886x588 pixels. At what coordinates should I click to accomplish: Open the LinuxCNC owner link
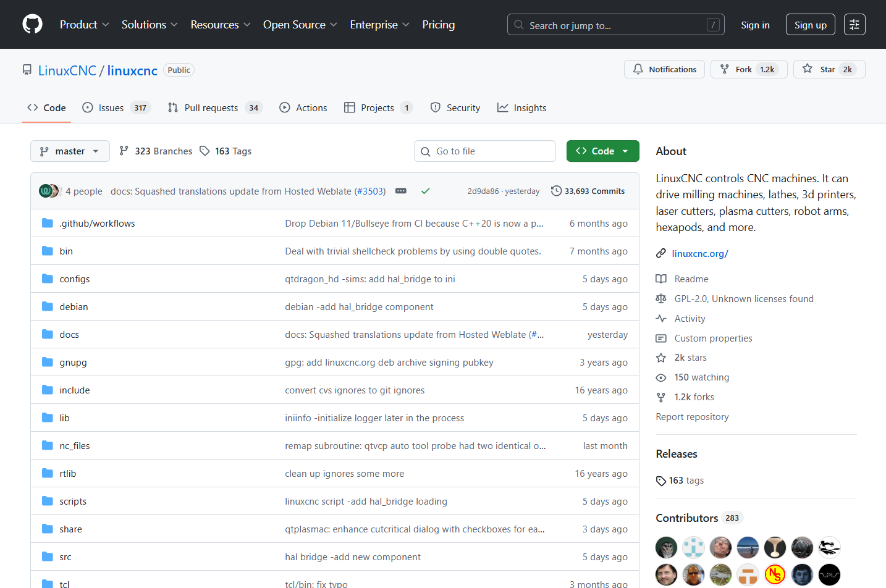(x=67, y=70)
